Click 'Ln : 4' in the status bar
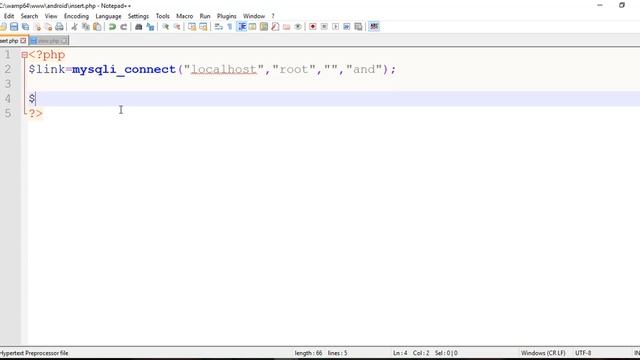This screenshot has height=360, width=640. coord(400,353)
